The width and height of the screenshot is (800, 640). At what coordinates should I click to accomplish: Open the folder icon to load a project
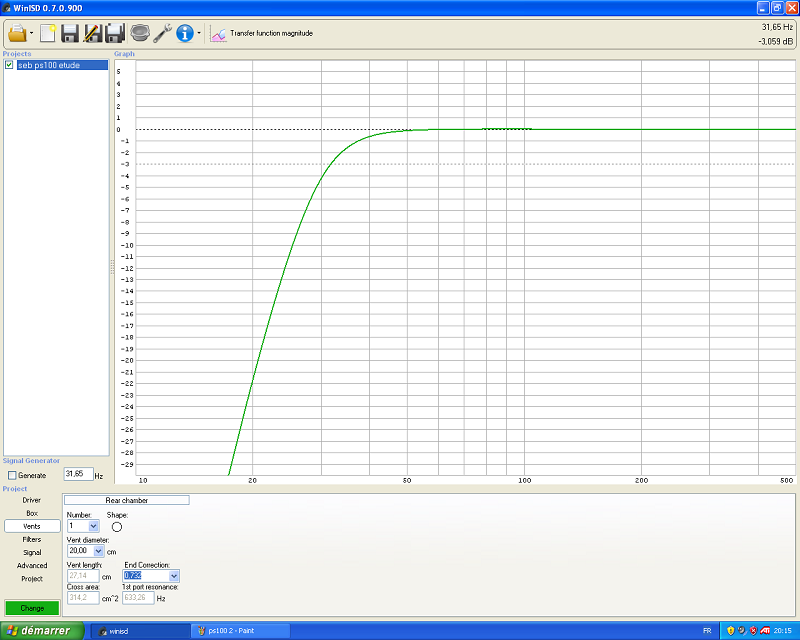17,33
